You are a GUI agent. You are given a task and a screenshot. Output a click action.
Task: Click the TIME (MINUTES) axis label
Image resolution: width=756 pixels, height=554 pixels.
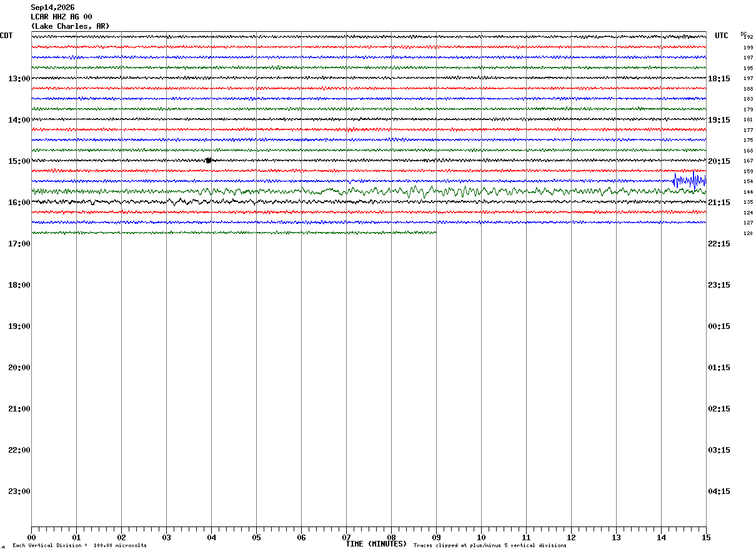tap(376, 544)
